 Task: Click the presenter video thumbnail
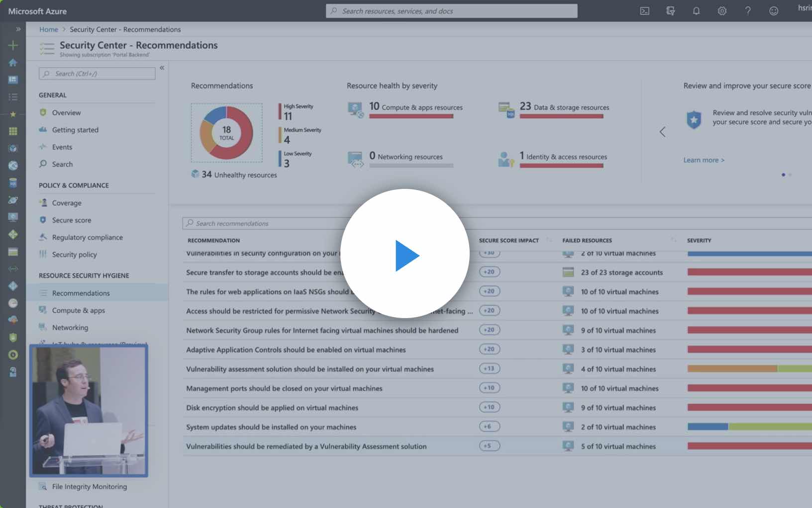click(x=89, y=411)
